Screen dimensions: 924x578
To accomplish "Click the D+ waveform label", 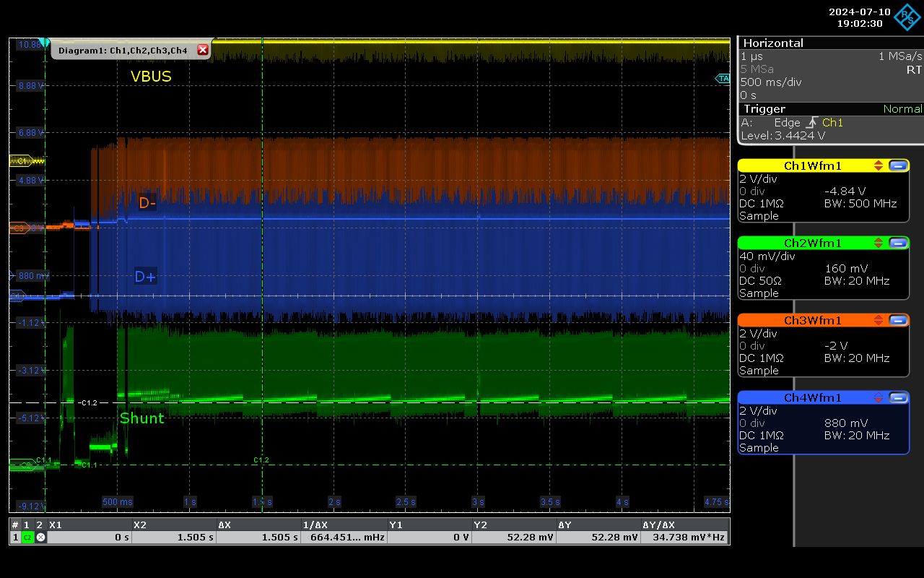I will click(145, 276).
